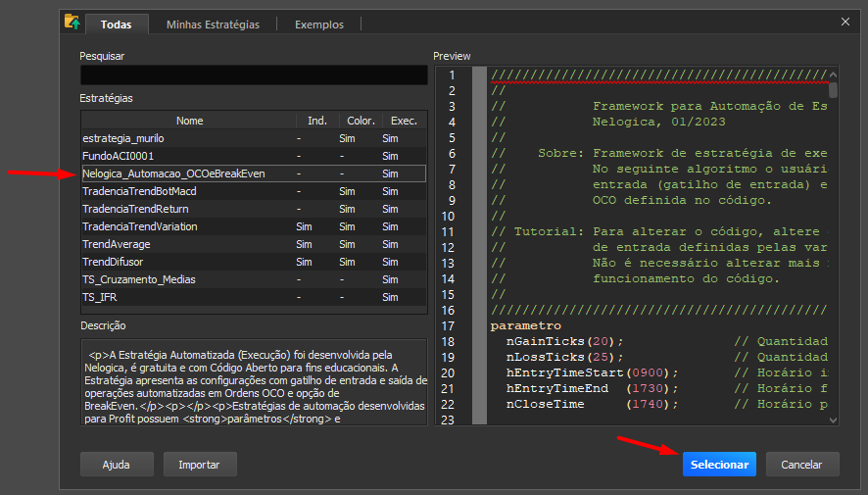Screen dimensions: 868x495
Task: Click the Color. Sim cell of TradenciaTrendReturn
Action: [347, 210]
